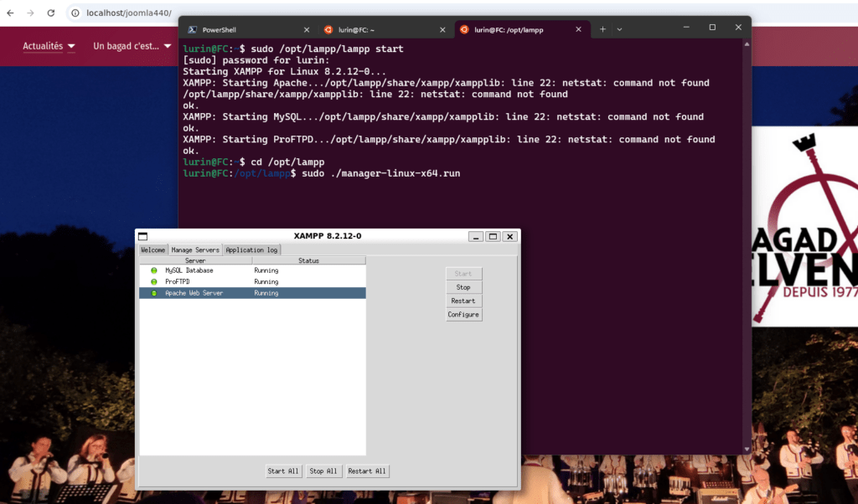
Task: Open a new terminal tab with plus icon
Action: [602, 28]
